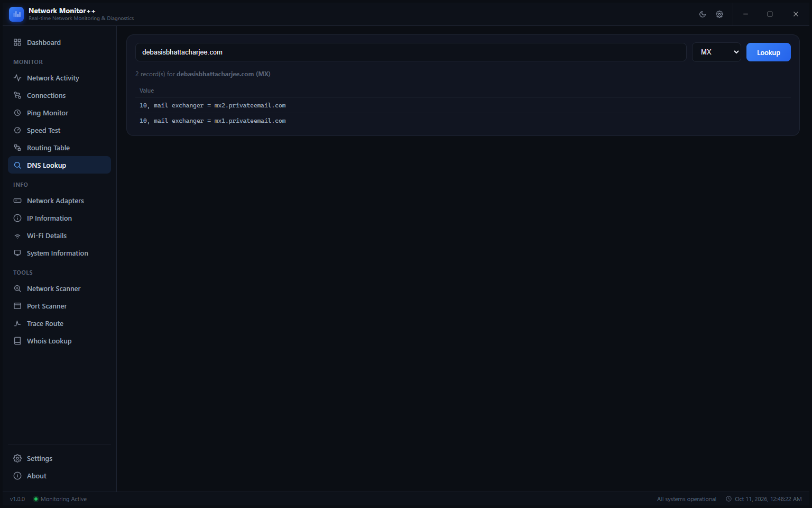Click the All systems operational status text
This screenshot has width=812, height=508.
[687, 499]
